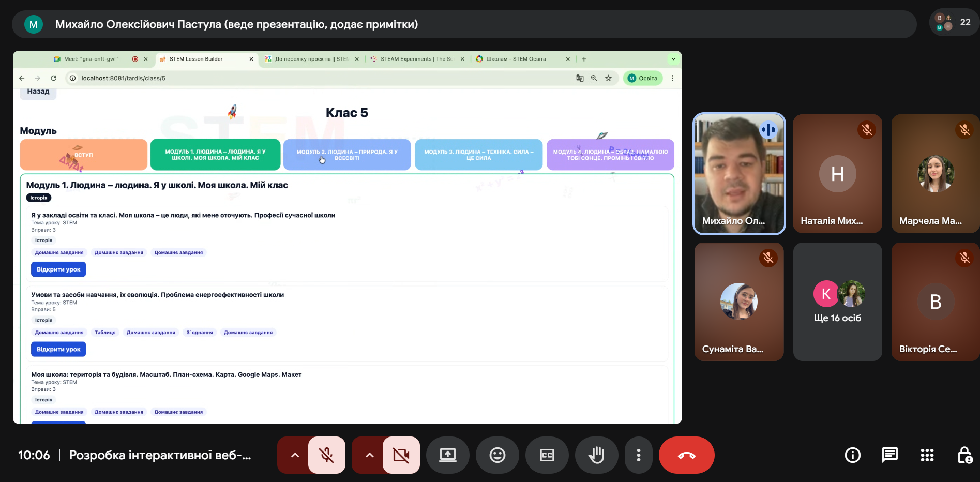Select МОДУЛЬ 1 Людина – людина tab

click(215, 155)
